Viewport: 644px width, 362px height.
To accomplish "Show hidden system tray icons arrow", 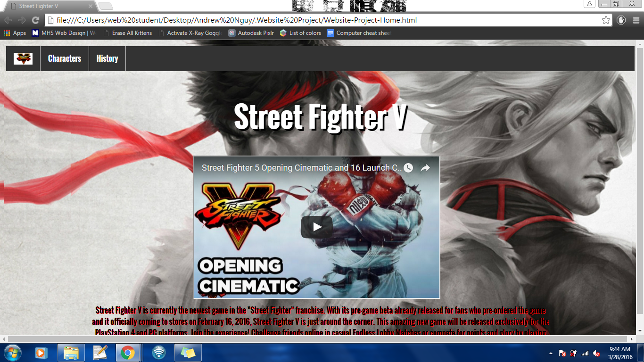I will (x=551, y=353).
